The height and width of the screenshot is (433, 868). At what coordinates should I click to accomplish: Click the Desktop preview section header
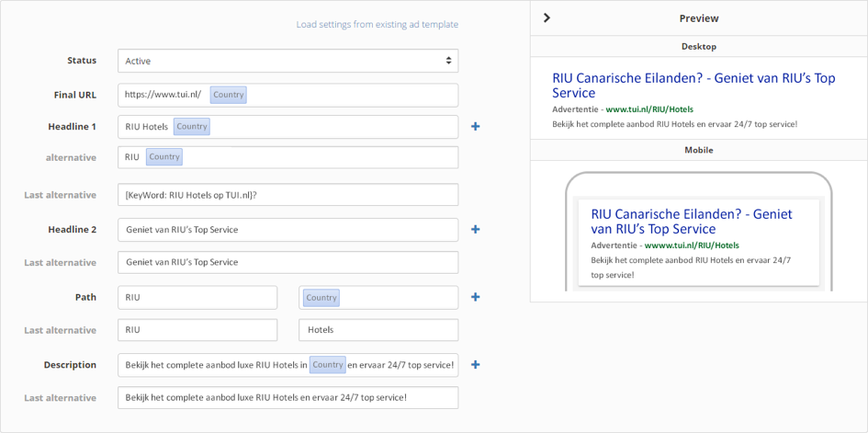coord(699,47)
